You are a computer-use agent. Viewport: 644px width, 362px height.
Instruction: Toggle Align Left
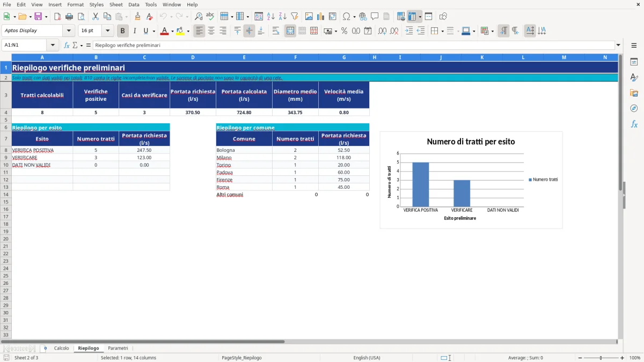[200, 31]
